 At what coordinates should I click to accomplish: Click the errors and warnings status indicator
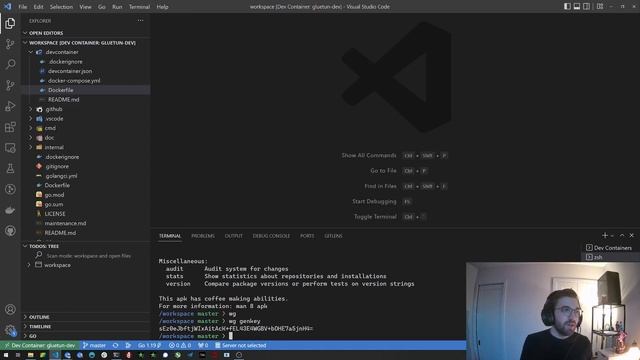tap(180, 345)
